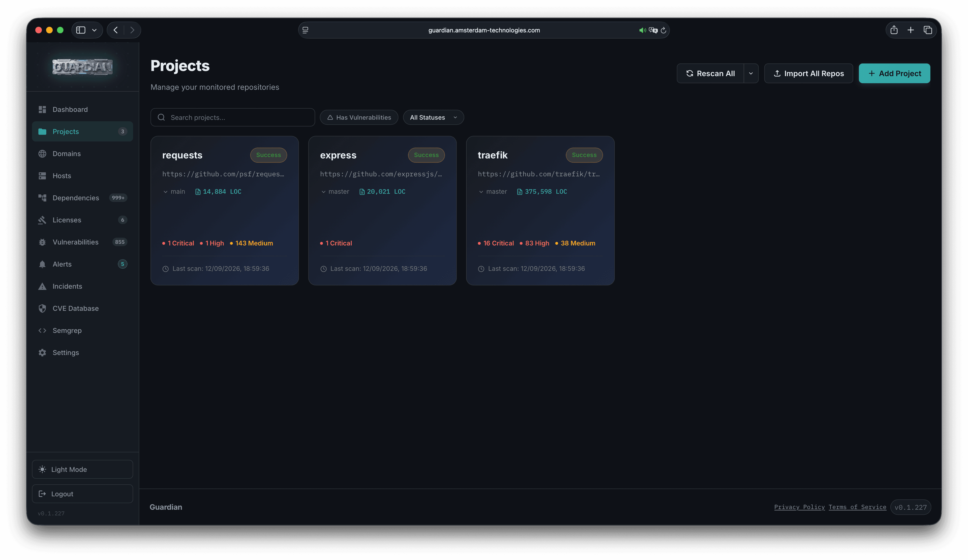
Task: Open the All Statuses dropdown
Action: [433, 117]
